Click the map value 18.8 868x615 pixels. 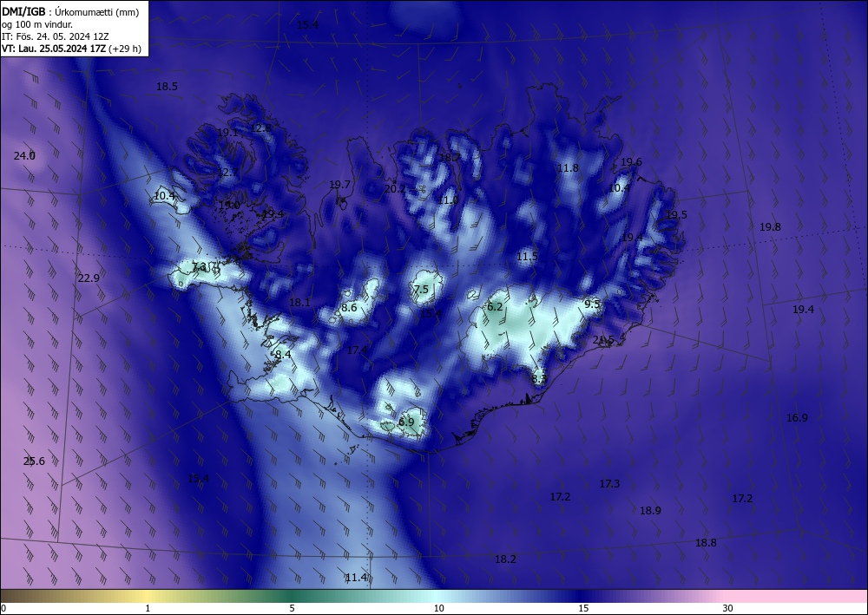click(x=706, y=543)
